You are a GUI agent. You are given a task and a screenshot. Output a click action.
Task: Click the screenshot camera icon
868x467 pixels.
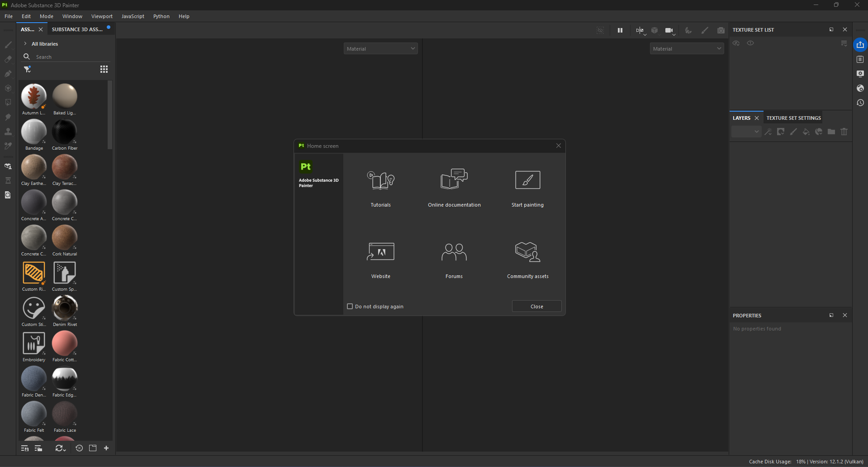click(x=721, y=30)
